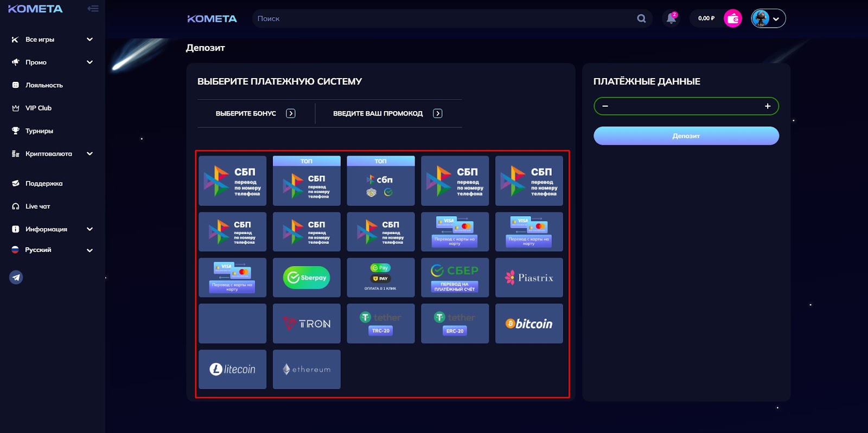868x433 pixels.
Task: Click the Live чат headset icon
Action: [16, 206]
